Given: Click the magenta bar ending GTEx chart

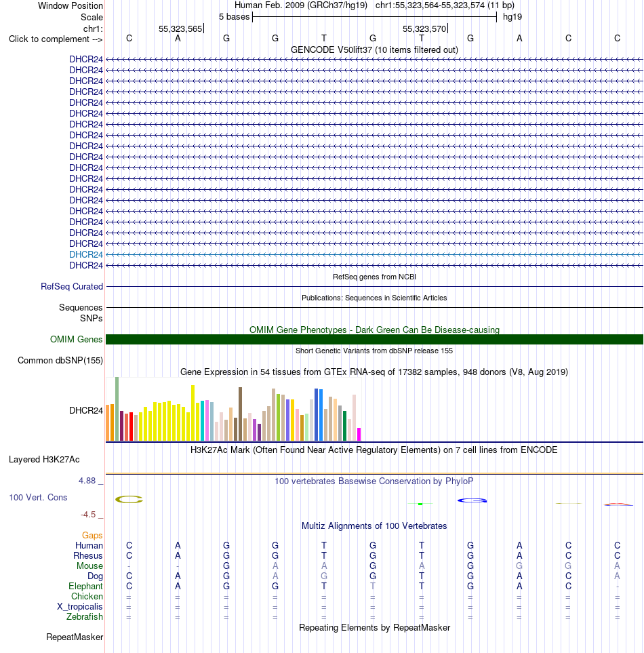Looking at the screenshot, I should (x=359, y=434).
